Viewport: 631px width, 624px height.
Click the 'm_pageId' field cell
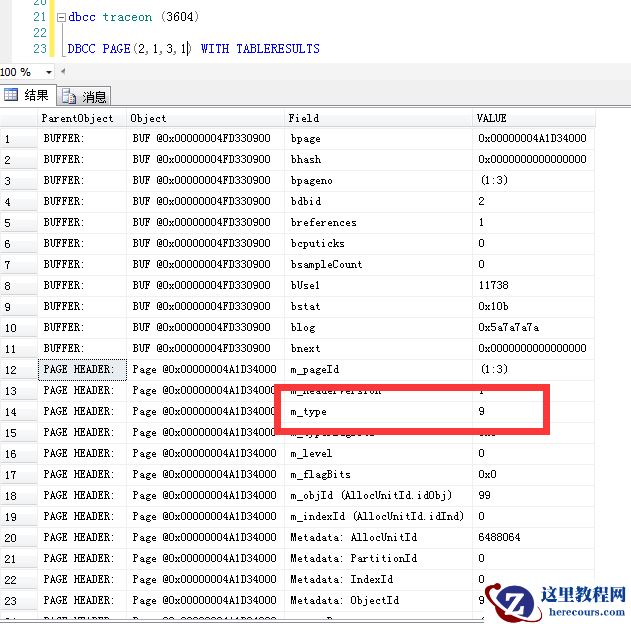pyautogui.click(x=378, y=369)
